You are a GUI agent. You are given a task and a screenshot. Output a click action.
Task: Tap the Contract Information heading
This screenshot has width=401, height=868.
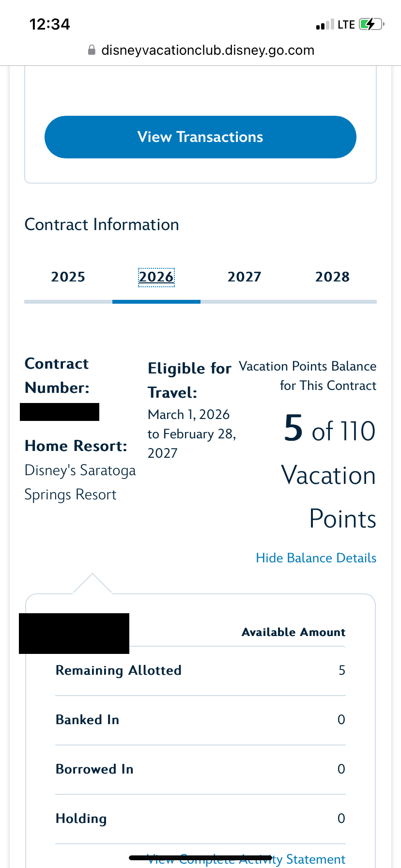(102, 225)
